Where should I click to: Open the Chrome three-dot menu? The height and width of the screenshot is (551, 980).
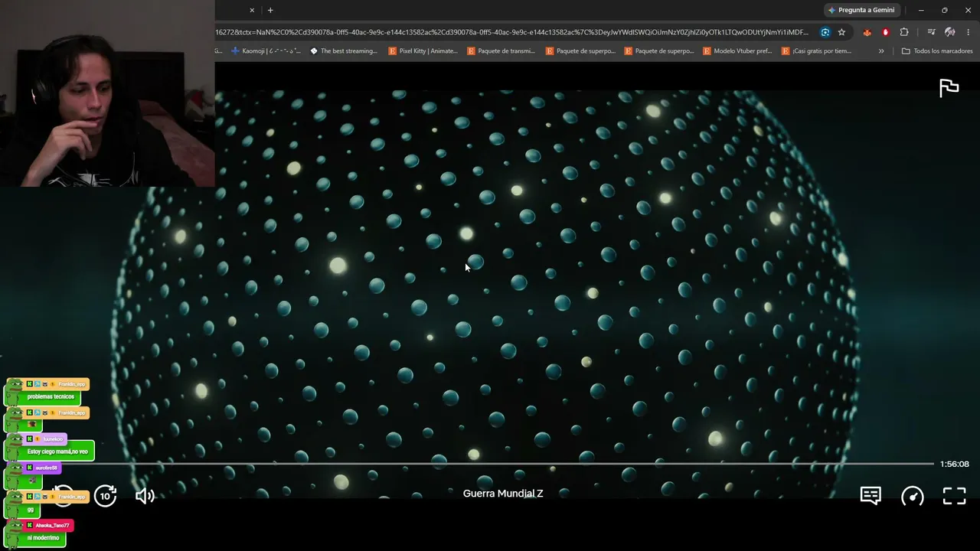coord(969,32)
